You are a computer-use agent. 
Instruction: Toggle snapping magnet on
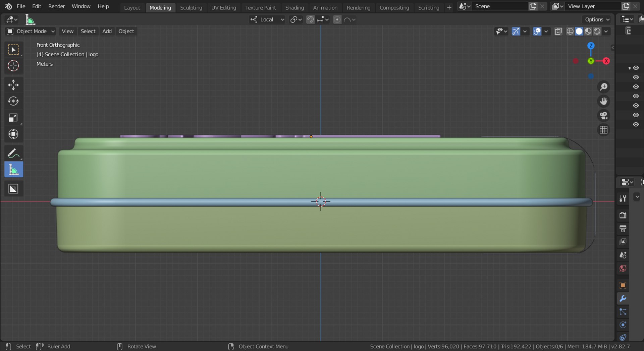[x=310, y=20]
